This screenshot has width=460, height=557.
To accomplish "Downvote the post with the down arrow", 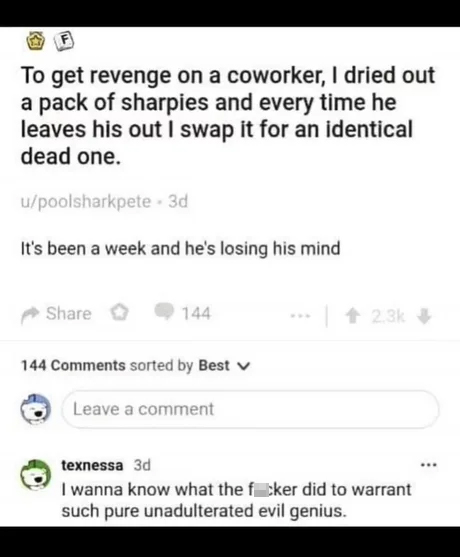I will point(424,316).
